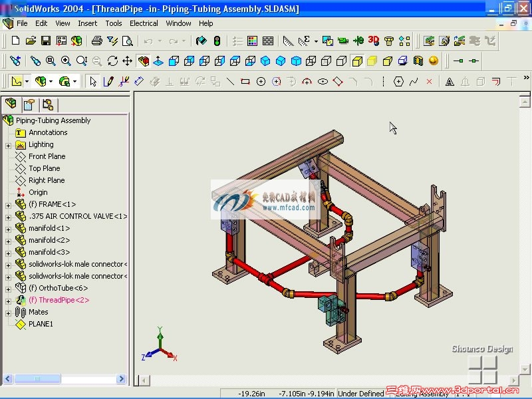This screenshot has height=399, width=532.
Task: Open the Electrical menu
Action: coord(144,23)
